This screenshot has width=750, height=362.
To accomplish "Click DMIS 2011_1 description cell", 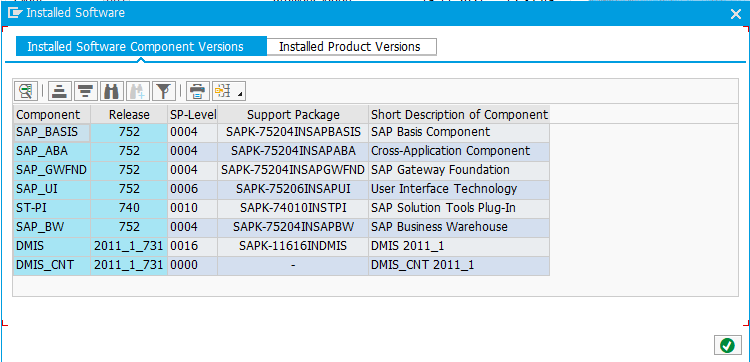I will point(459,247).
